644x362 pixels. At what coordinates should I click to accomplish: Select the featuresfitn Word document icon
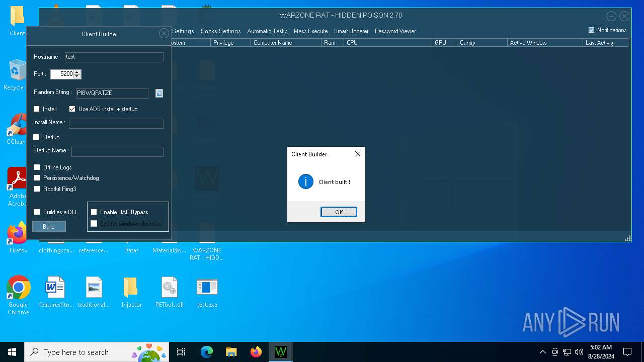[x=56, y=292]
